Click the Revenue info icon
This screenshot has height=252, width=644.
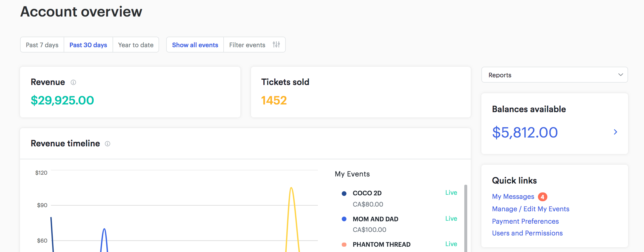(73, 82)
